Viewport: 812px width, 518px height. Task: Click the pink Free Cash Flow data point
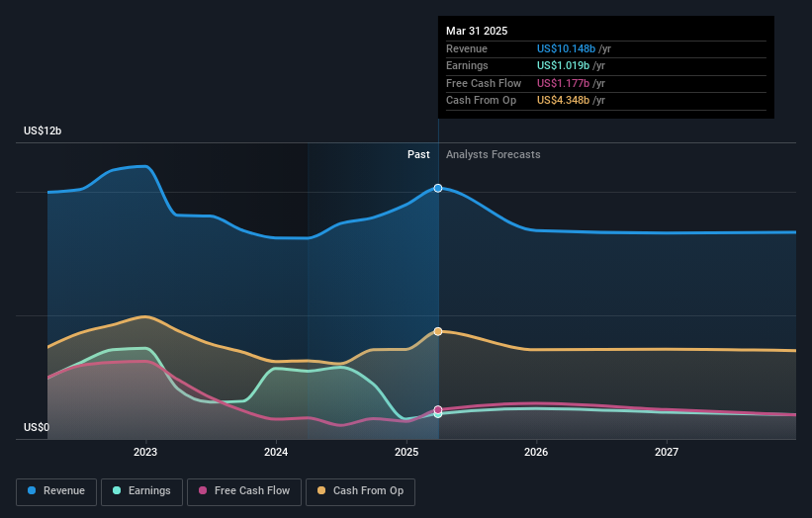(x=438, y=409)
